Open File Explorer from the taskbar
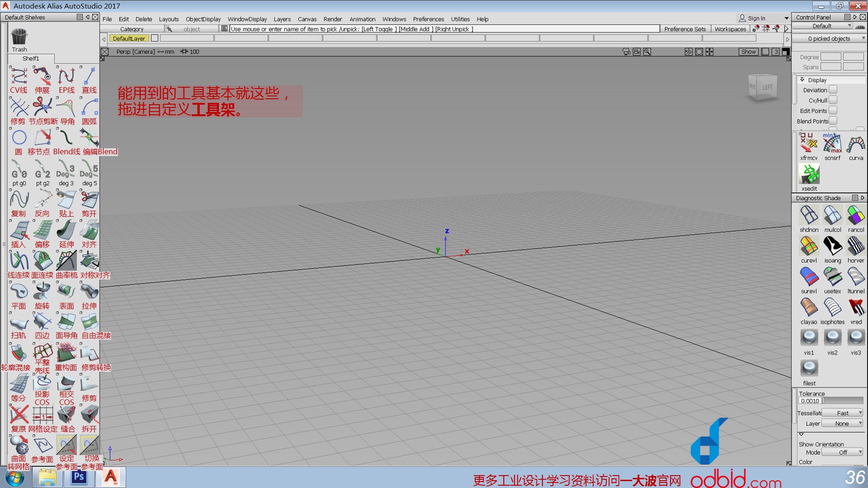The width and height of the screenshot is (868, 488). [47, 477]
